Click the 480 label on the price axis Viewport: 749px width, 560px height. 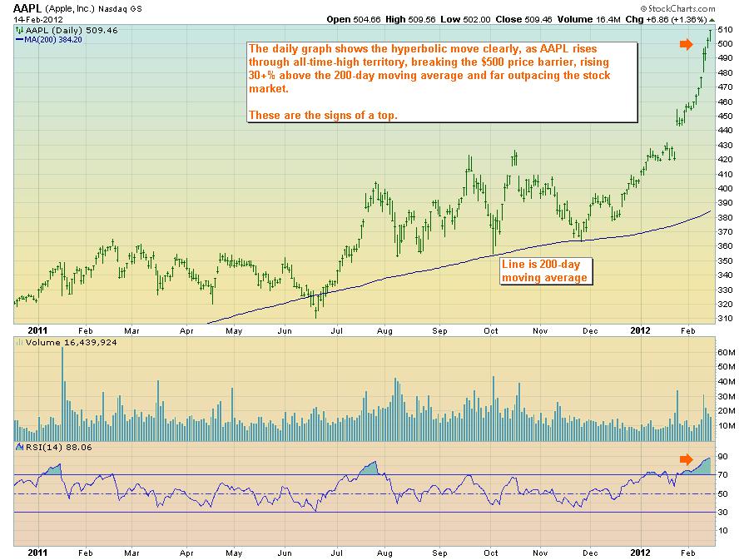[x=725, y=73]
